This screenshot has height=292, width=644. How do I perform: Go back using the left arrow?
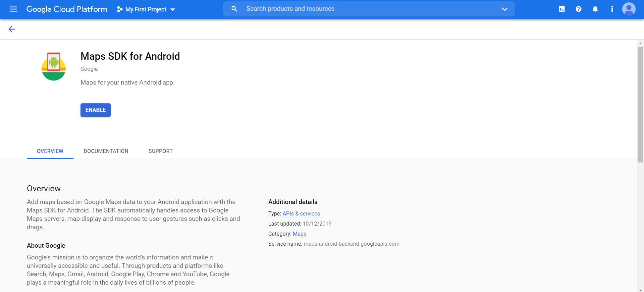[x=12, y=29]
